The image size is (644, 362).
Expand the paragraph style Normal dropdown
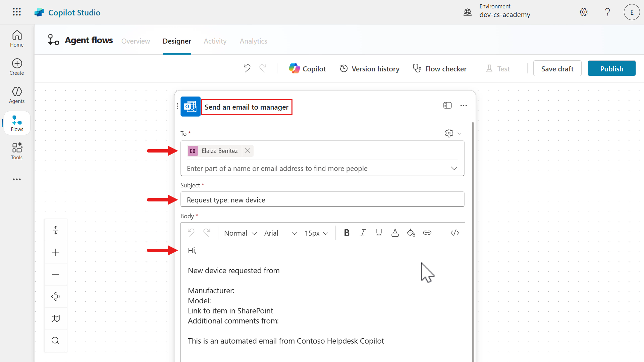point(240,233)
